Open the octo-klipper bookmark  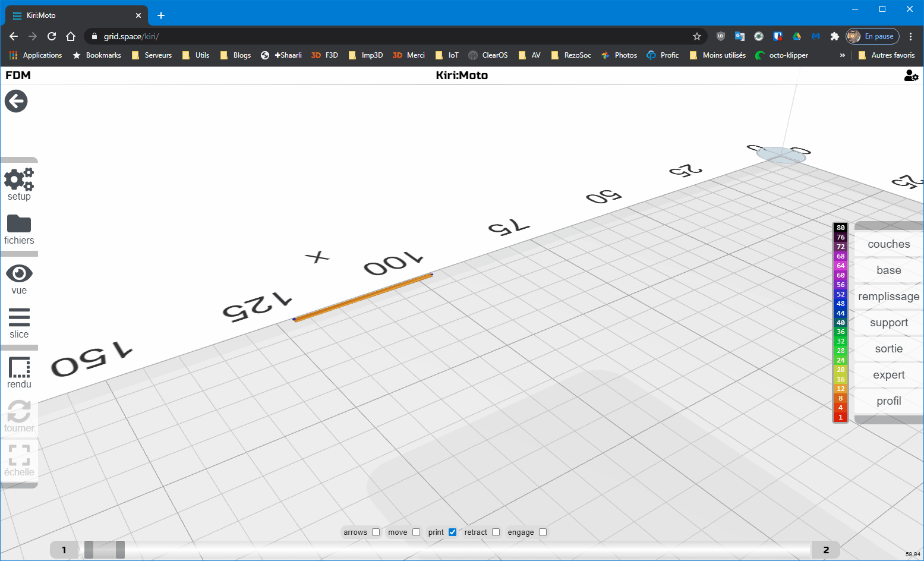coord(781,55)
